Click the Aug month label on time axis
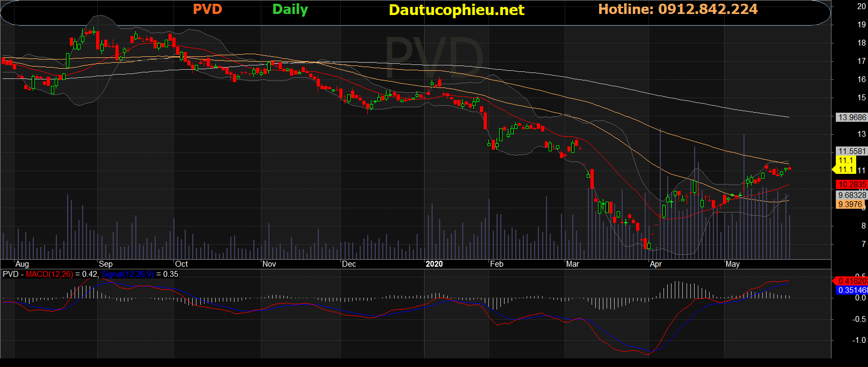The width and height of the screenshot is (868, 367). [22, 264]
